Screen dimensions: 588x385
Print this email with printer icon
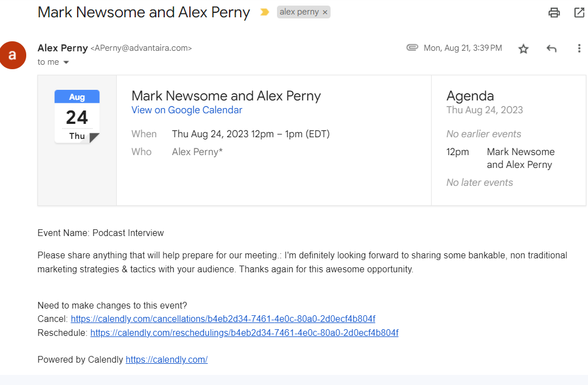pos(554,12)
